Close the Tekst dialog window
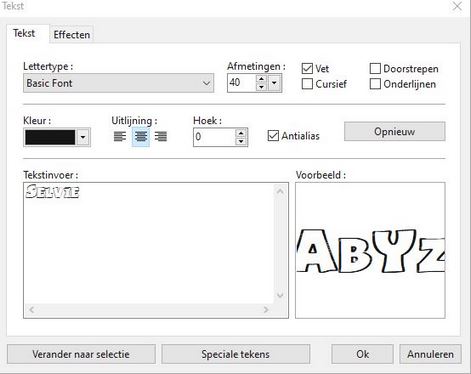This screenshot has width=471, height=374. (457, 6)
